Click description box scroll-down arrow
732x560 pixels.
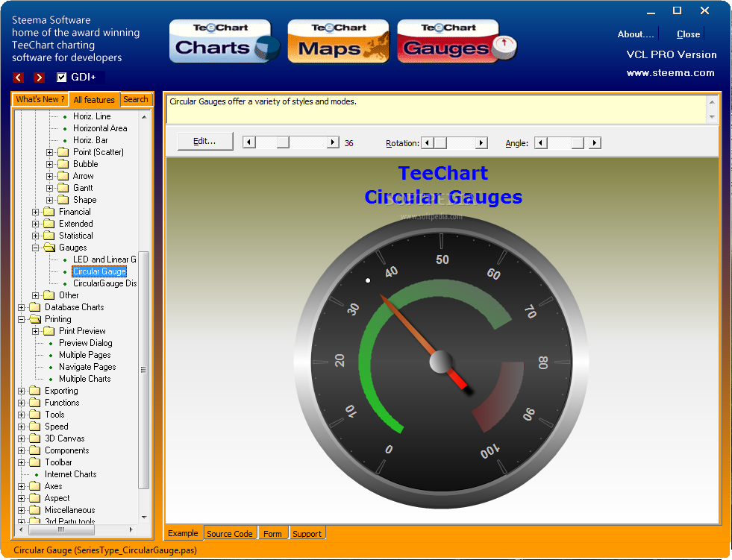[712, 116]
